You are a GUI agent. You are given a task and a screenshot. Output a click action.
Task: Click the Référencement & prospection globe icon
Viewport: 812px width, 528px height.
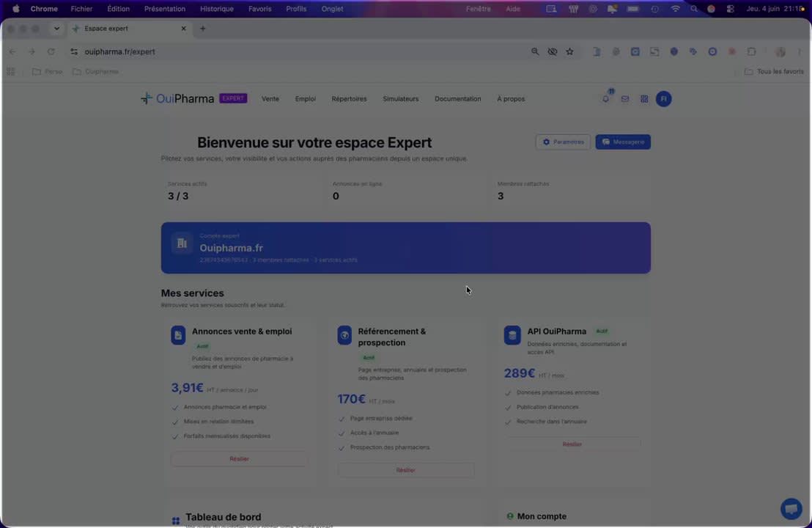coord(344,335)
